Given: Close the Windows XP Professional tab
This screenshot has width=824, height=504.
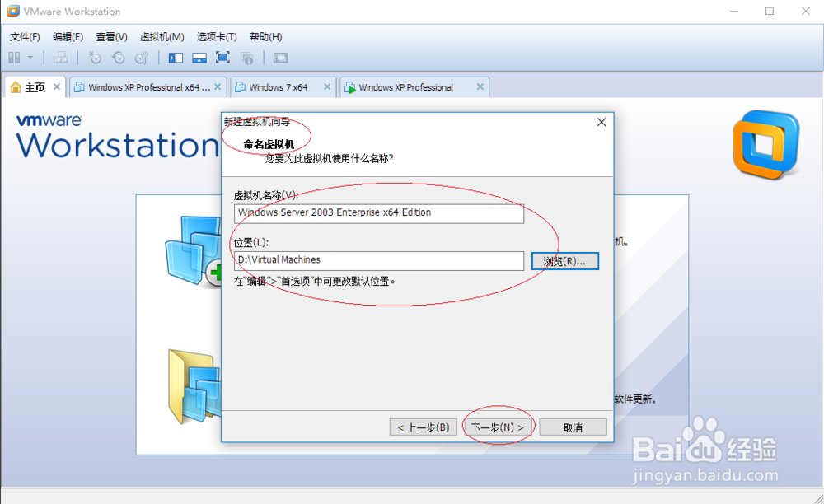Looking at the screenshot, I should 480,86.
